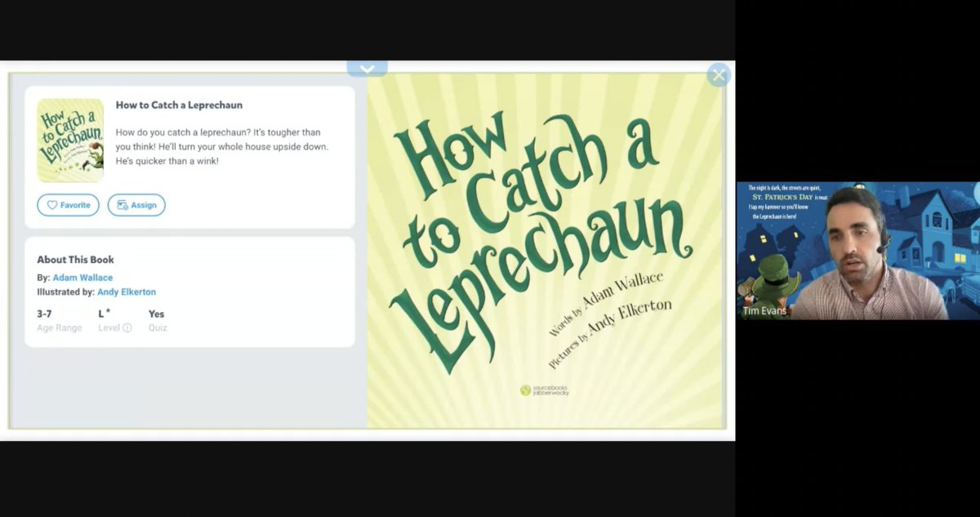The width and height of the screenshot is (980, 517).
Task: Click the Level info icon
Action: 127,328
